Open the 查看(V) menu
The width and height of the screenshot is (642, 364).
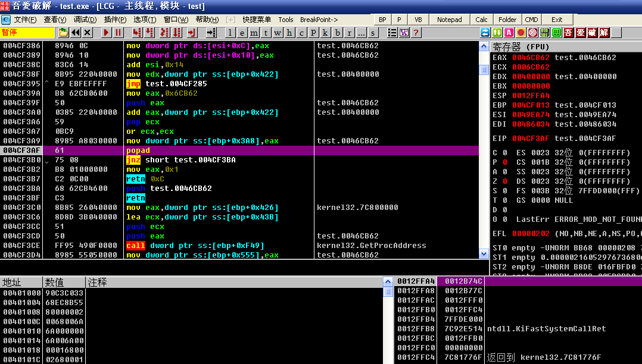click(55, 20)
